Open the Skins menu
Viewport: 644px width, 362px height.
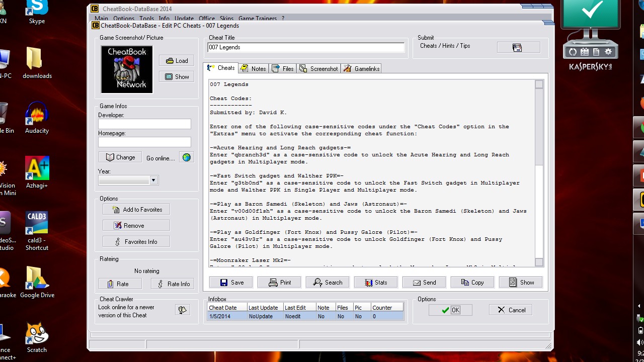pyautogui.click(x=226, y=19)
